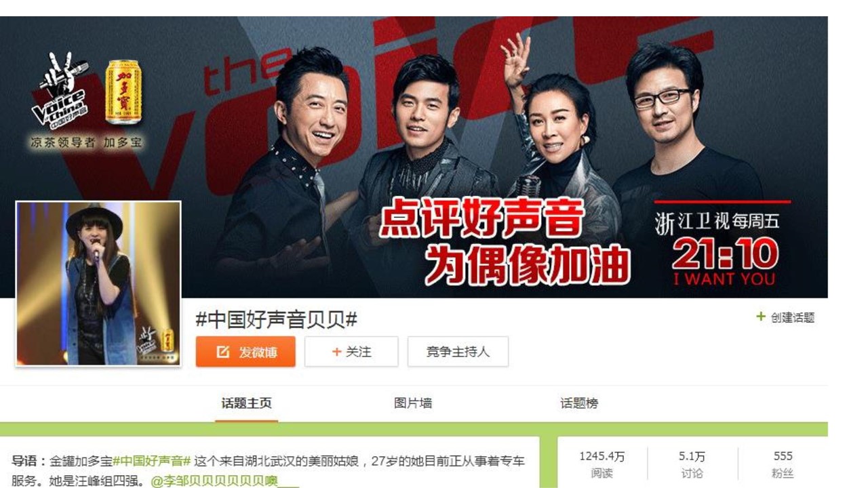Click the 发微博 post button
Viewport: 868px width, 488px height.
click(x=245, y=352)
